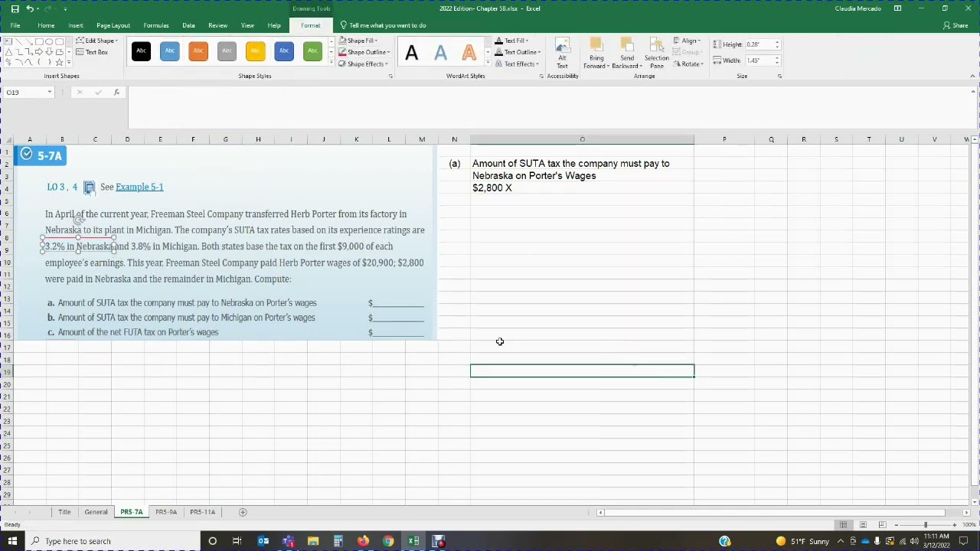Open Google Chrome from the taskbar
Image resolution: width=980 pixels, height=551 pixels.
coord(388,541)
